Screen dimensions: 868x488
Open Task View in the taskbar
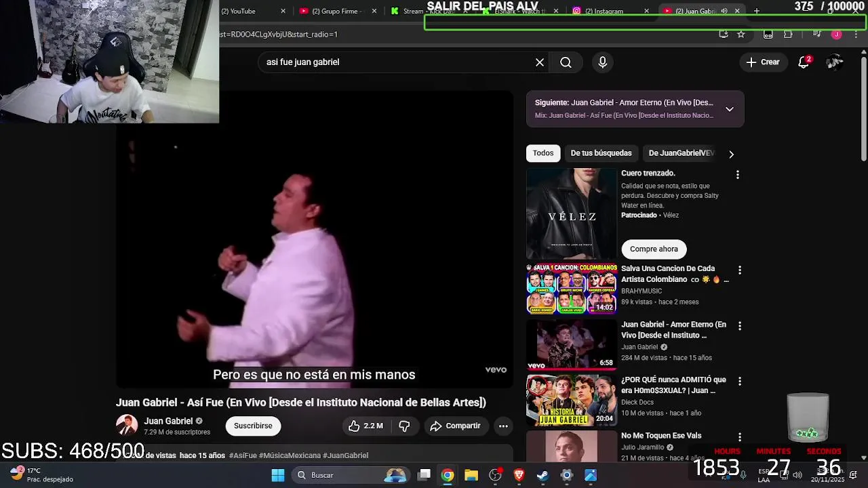(x=424, y=475)
